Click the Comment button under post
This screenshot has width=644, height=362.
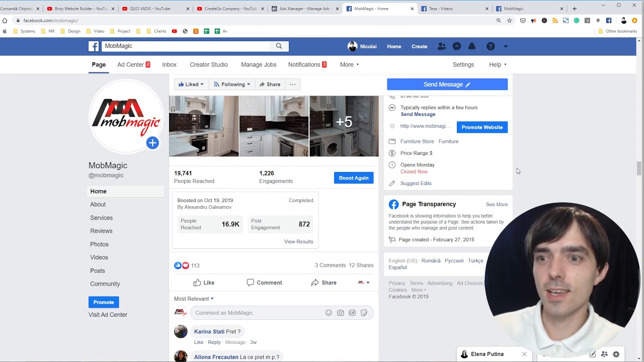coord(264,283)
